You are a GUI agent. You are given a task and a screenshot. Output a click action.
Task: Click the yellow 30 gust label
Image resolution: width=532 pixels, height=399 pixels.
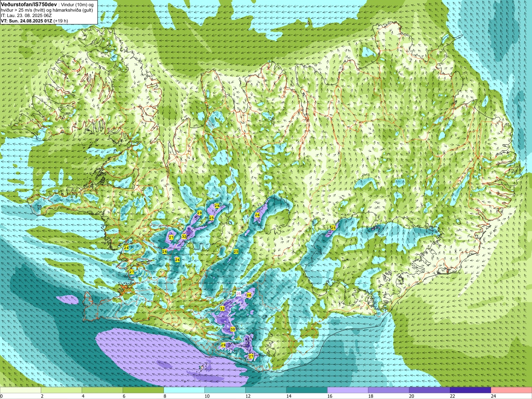(233, 329)
